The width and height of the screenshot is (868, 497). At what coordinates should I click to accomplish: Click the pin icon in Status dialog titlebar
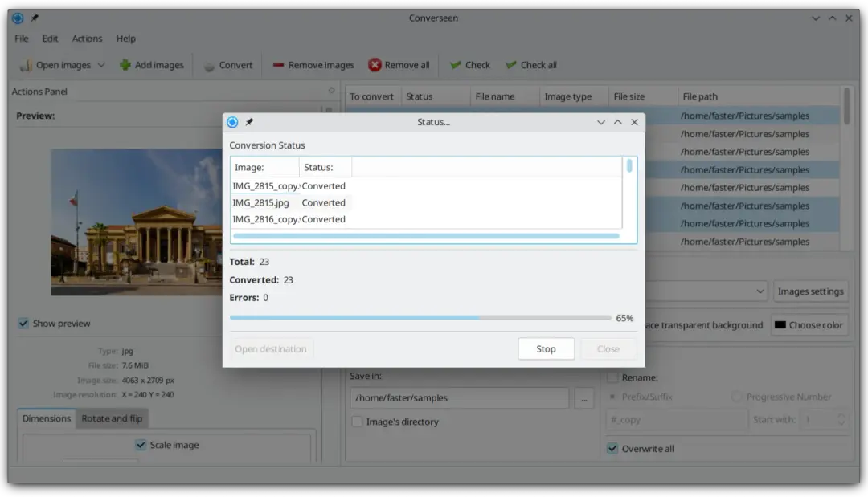click(x=249, y=122)
